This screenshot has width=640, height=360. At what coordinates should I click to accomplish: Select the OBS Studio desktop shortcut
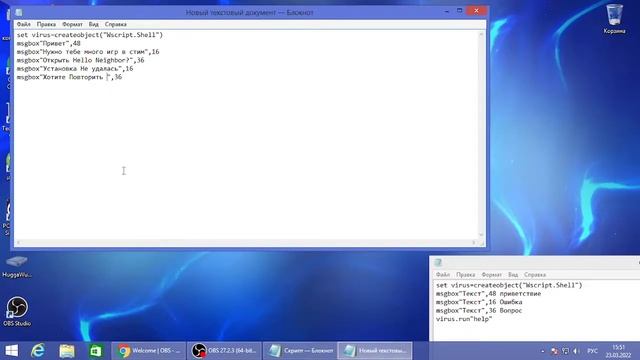tap(17, 311)
